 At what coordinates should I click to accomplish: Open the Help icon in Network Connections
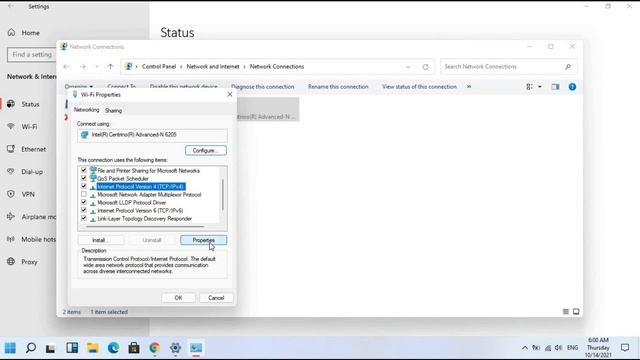coord(572,87)
